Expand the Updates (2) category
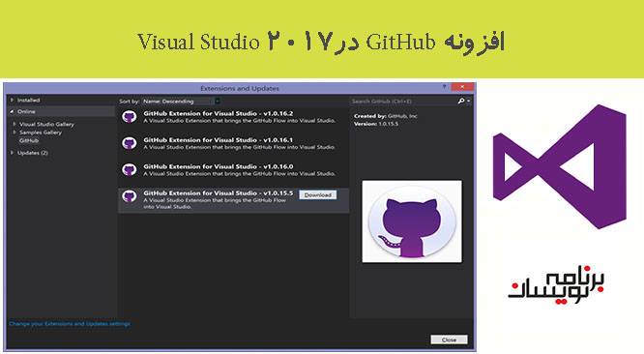This screenshot has width=644, height=354. [x=12, y=153]
